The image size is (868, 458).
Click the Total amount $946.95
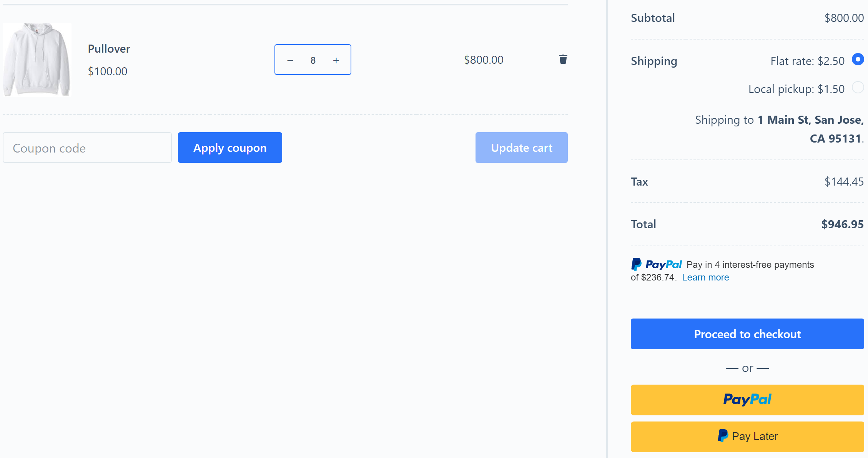(x=842, y=224)
